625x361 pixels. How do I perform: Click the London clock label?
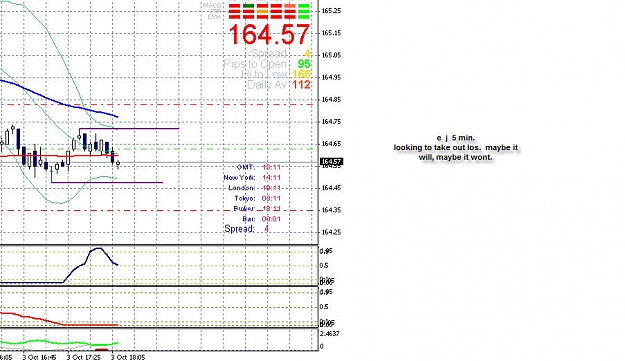pyautogui.click(x=242, y=188)
